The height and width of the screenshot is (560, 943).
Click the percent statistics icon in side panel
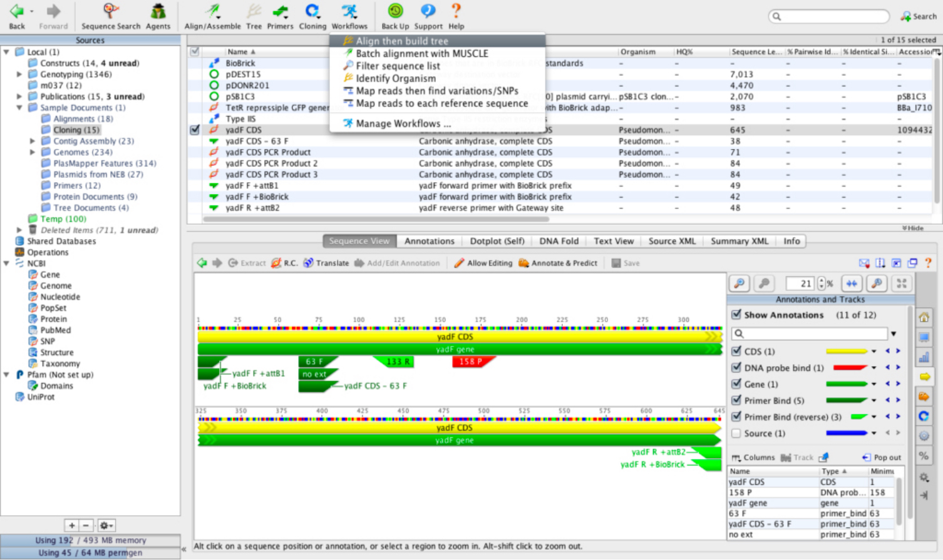(924, 456)
